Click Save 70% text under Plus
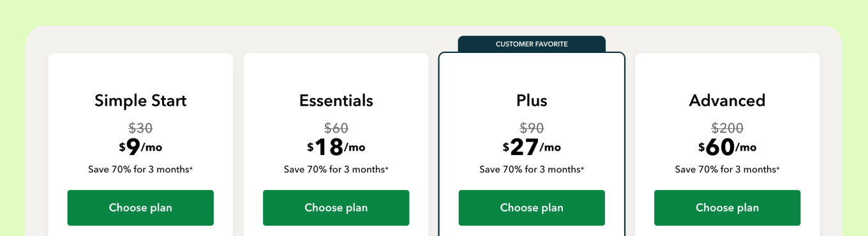868x236 pixels. pyautogui.click(x=532, y=170)
